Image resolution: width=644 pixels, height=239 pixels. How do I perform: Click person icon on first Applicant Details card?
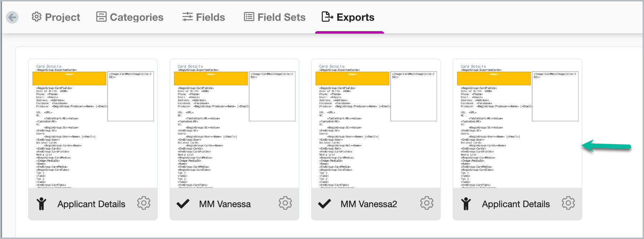pyautogui.click(x=41, y=204)
